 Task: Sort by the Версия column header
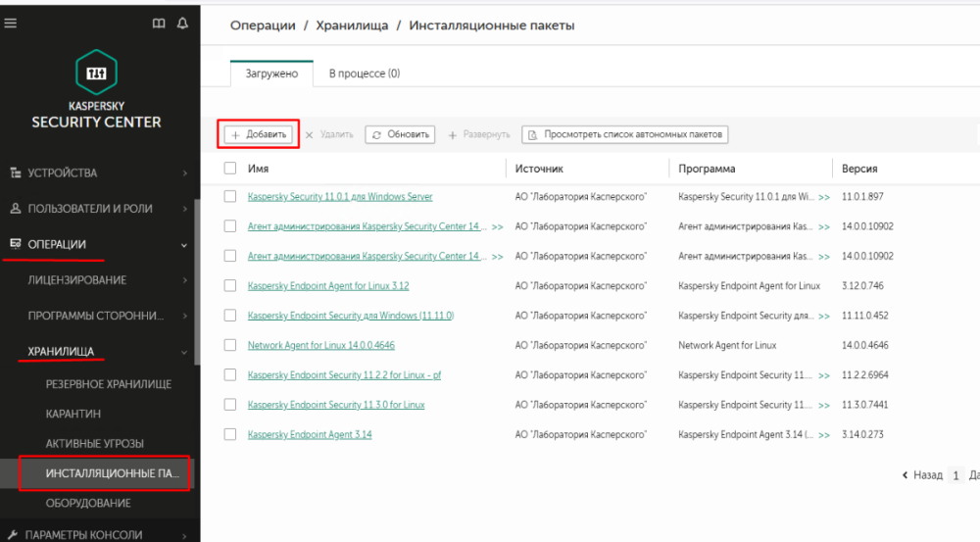tap(859, 169)
